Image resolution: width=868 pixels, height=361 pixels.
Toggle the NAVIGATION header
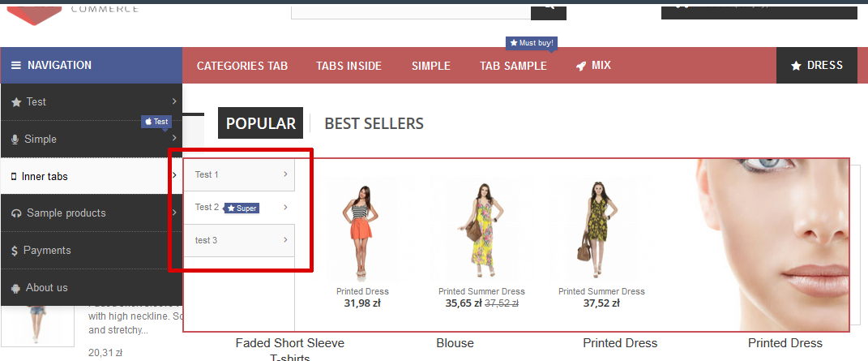click(92, 66)
